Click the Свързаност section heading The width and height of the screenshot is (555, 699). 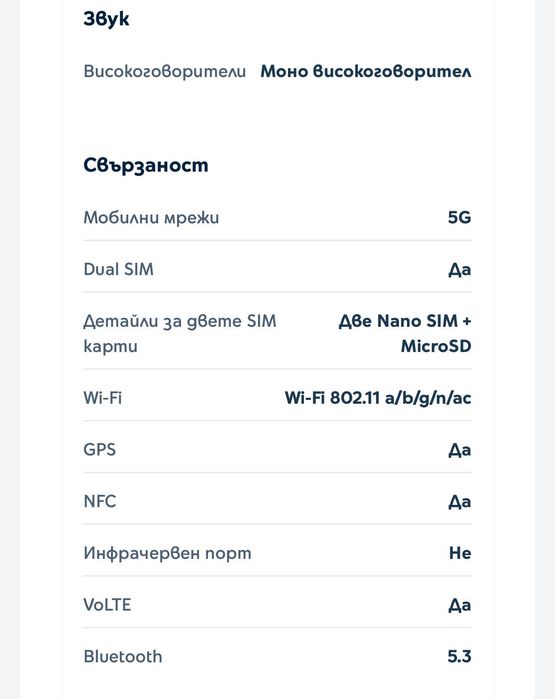146,165
